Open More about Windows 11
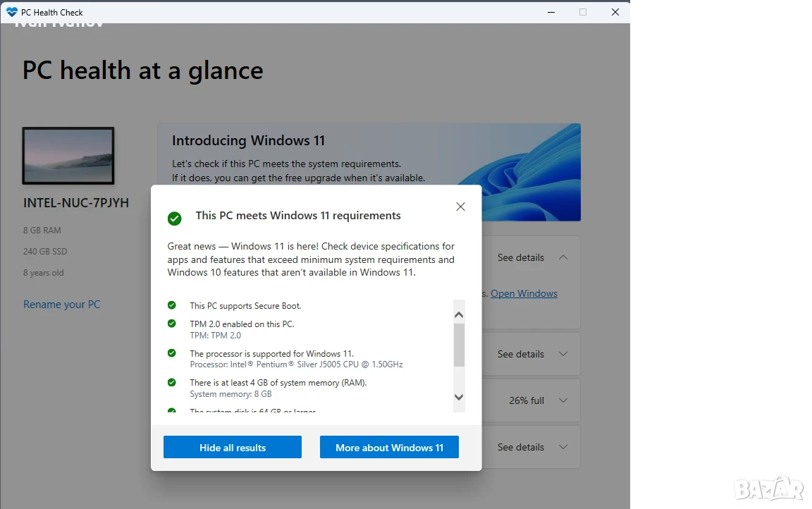Image resolution: width=812 pixels, height=509 pixels. [x=389, y=448]
